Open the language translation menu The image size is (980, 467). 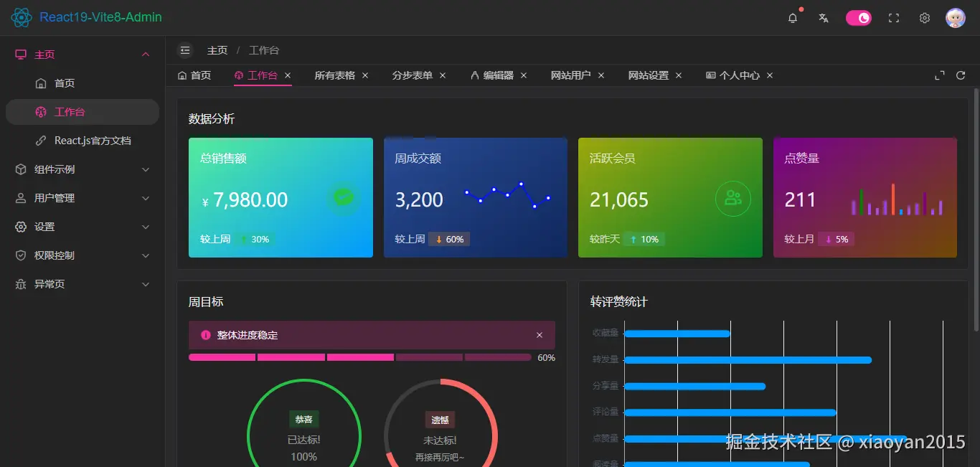(824, 18)
